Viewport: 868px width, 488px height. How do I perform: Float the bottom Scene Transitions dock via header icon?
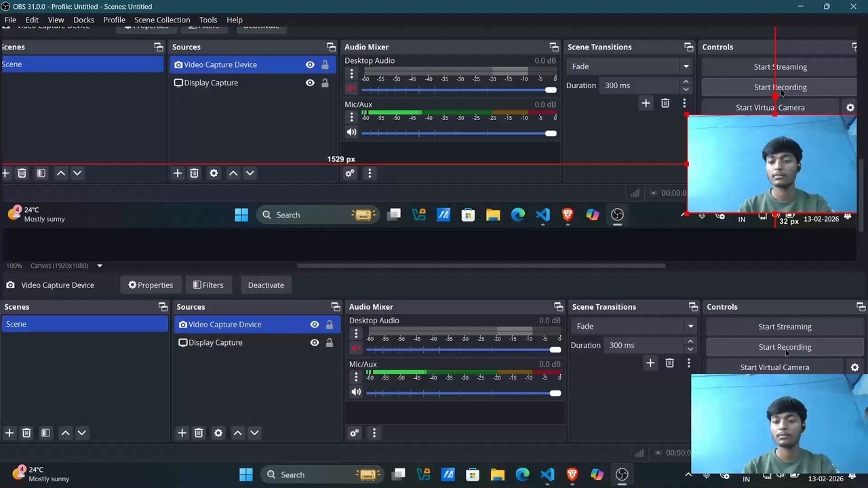[693, 307]
